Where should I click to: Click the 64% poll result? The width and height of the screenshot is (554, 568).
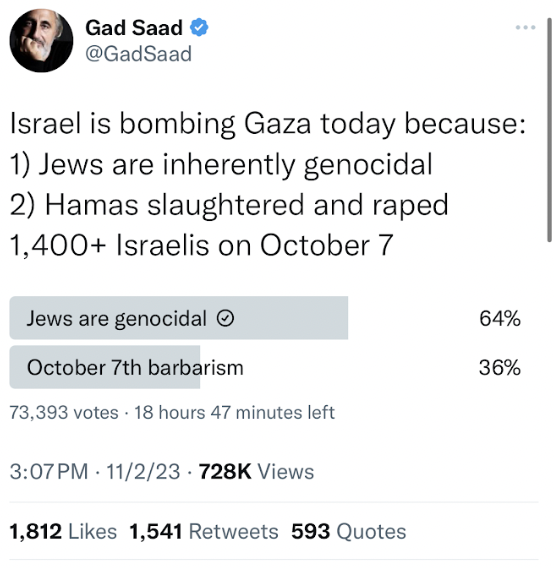500,319
